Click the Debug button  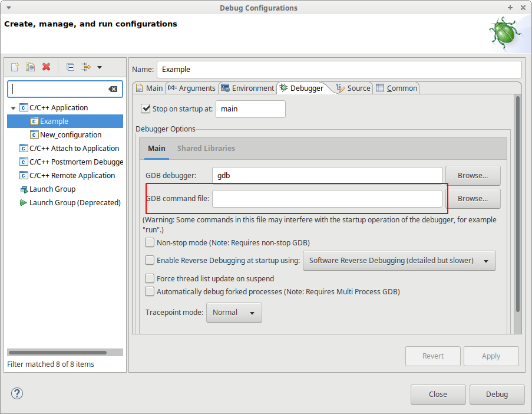click(x=497, y=395)
